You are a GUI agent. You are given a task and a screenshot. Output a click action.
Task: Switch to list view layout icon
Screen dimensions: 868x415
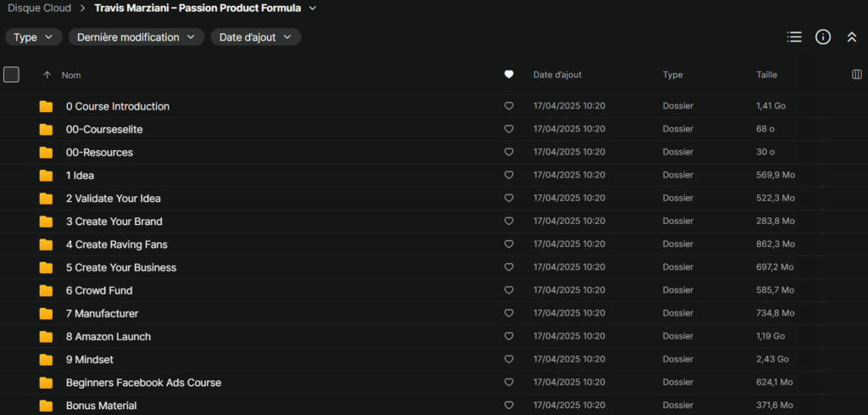coord(794,36)
